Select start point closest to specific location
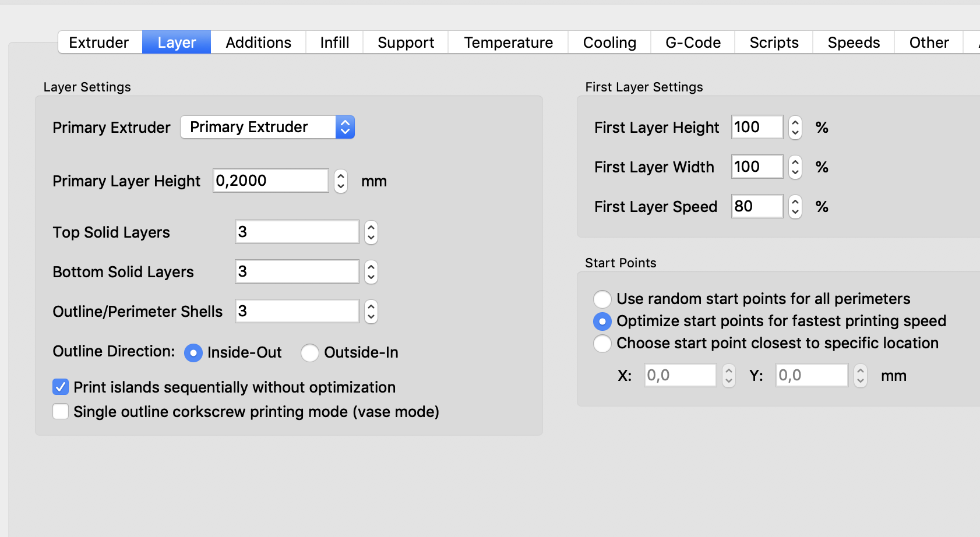This screenshot has width=980, height=537. pos(602,343)
